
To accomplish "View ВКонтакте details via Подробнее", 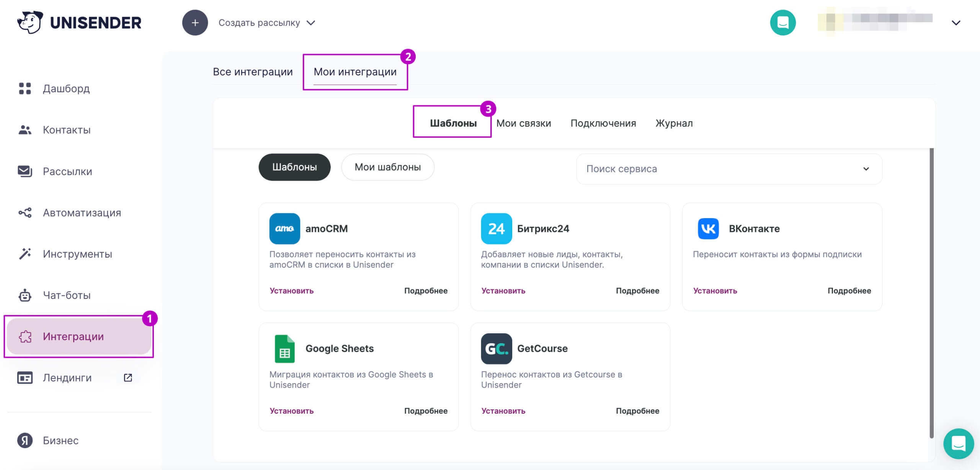I will 849,290.
